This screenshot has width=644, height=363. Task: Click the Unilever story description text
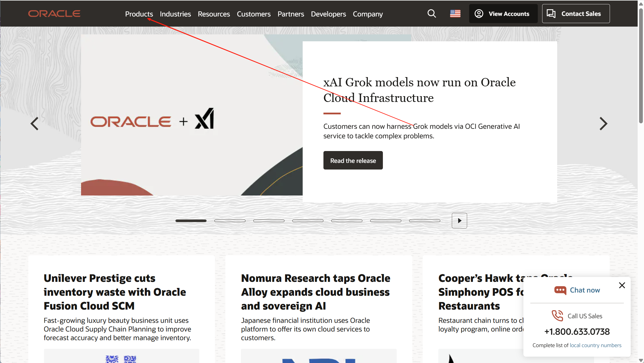tap(117, 329)
